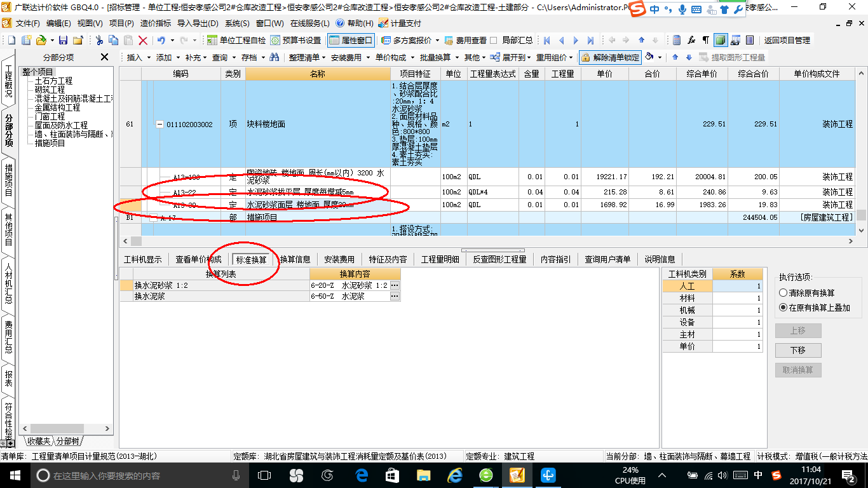Open the 措施项目 side tab

[x=8, y=180]
